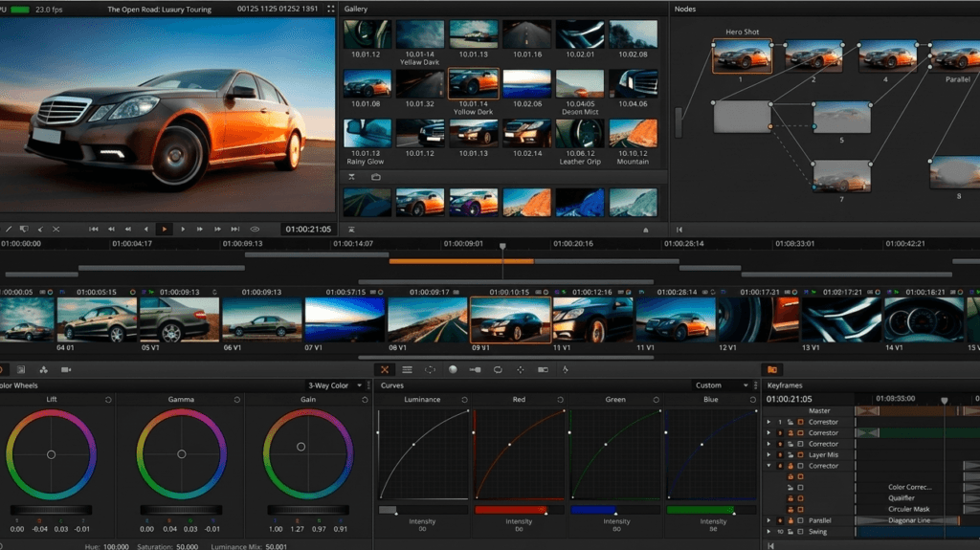Toggle keyframe square on Swing row

(x=801, y=532)
